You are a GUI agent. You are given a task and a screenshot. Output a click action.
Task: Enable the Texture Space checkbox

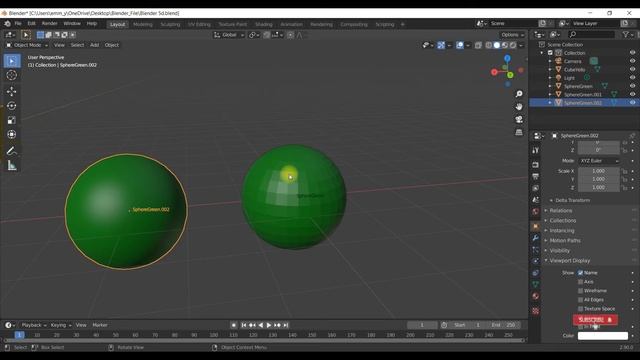(x=580, y=309)
